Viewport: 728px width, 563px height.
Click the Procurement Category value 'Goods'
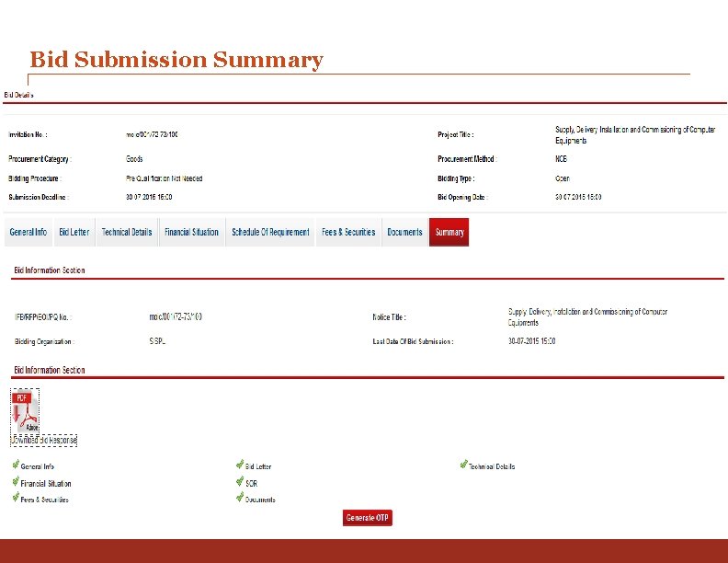[x=134, y=159]
